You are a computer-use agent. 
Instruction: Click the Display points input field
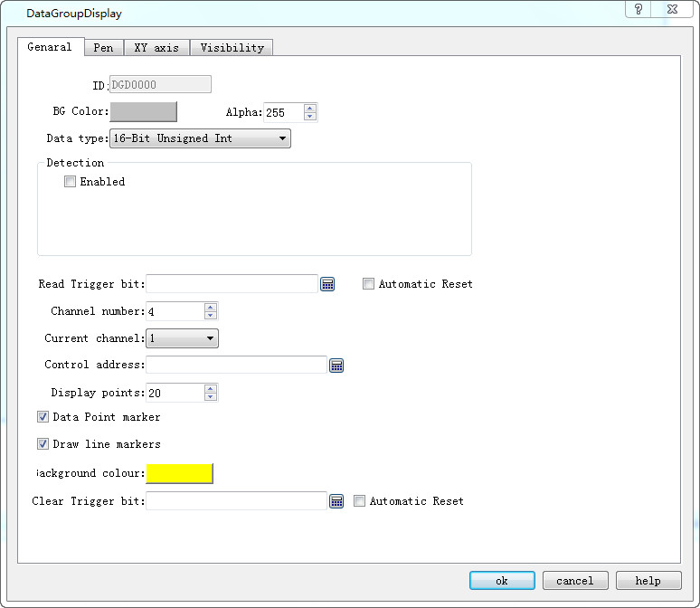(x=175, y=393)
